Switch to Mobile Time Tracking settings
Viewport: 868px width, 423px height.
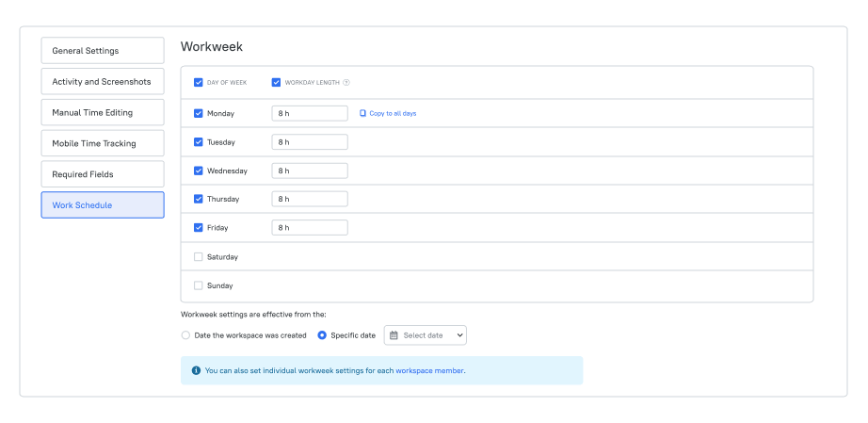(103, 143)
